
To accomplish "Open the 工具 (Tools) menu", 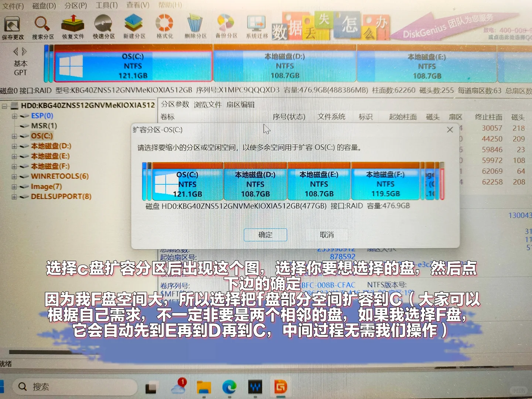I will (107, 6).
